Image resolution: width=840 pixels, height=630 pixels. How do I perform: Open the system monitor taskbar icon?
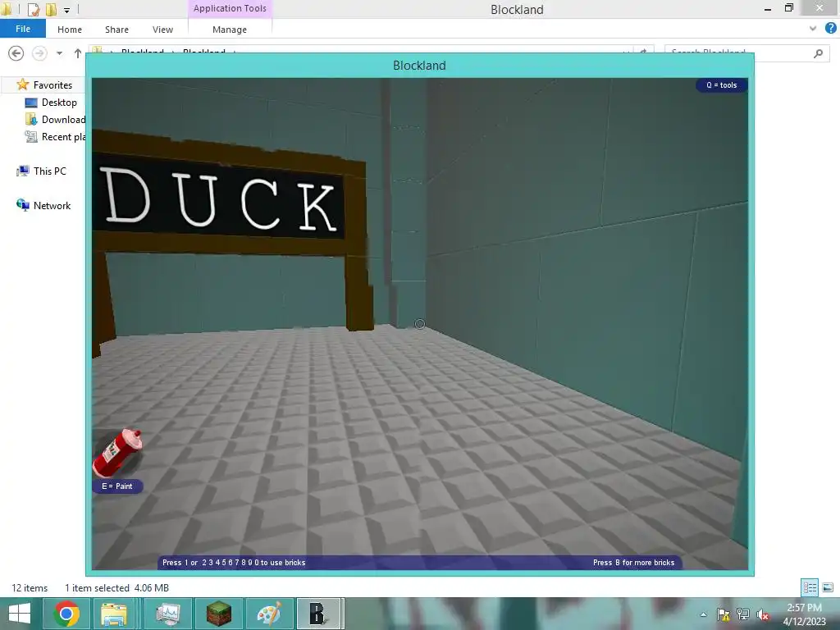(168, 614)
